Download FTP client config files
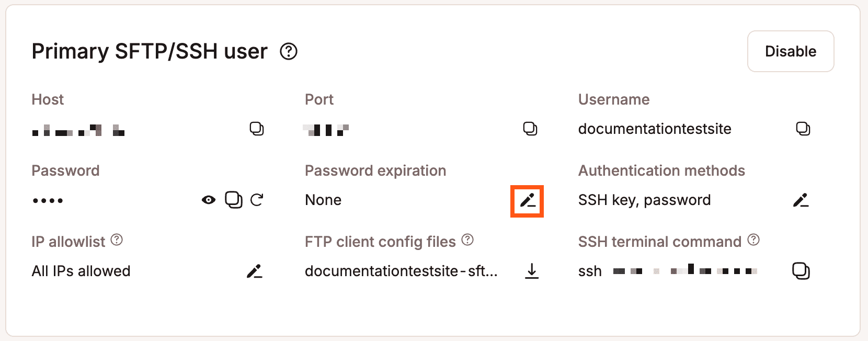The image size is (868, 341). [531, 271]
